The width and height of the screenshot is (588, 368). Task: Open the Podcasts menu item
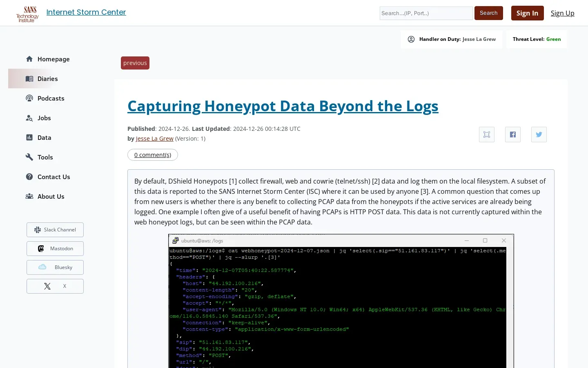[51, 98]
